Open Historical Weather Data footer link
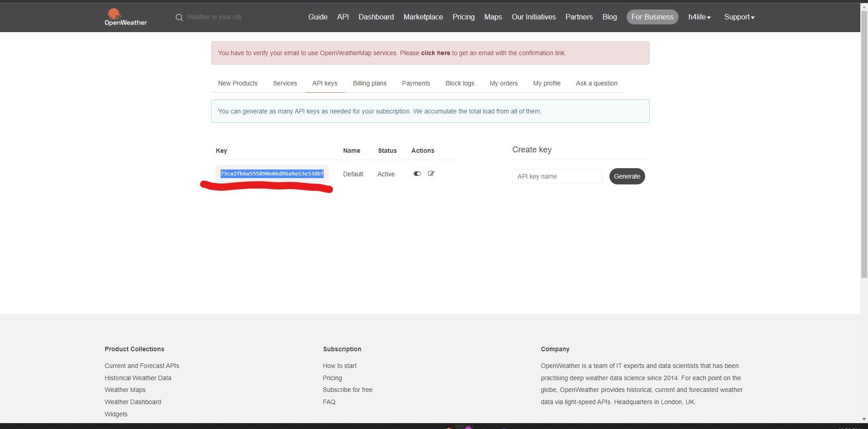 138,378
